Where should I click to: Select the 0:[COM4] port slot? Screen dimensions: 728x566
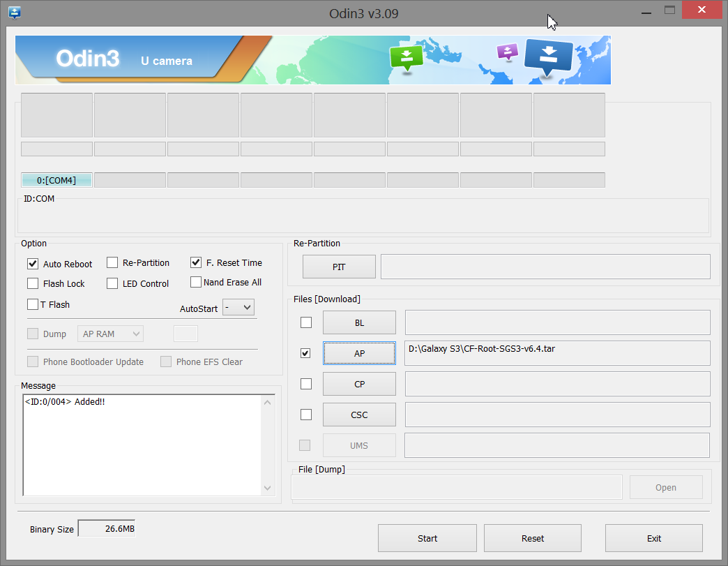(56, 179)
